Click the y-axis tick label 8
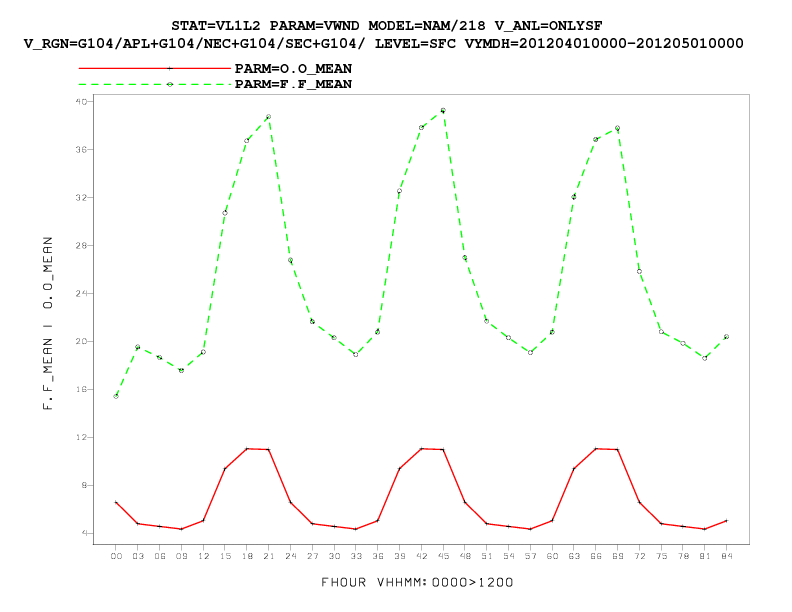 tap(84, 485)
